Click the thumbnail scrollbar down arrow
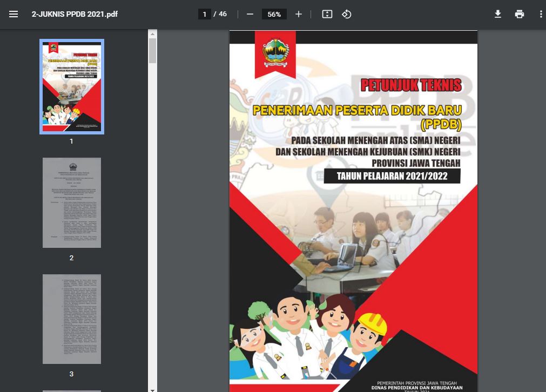The height and width of the screenshot is (392, 546). click(152, 390)
